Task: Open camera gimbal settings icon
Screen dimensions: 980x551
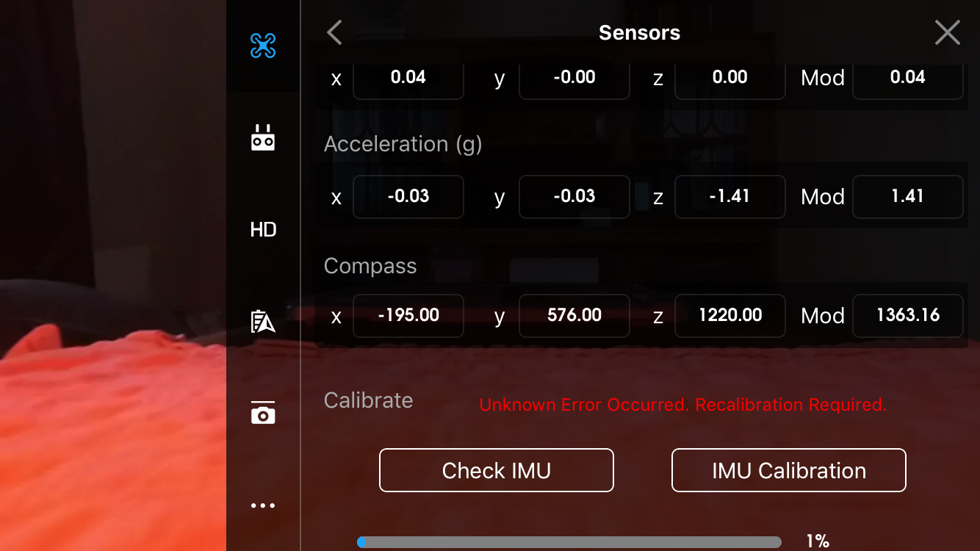Action: coord(262,413)
